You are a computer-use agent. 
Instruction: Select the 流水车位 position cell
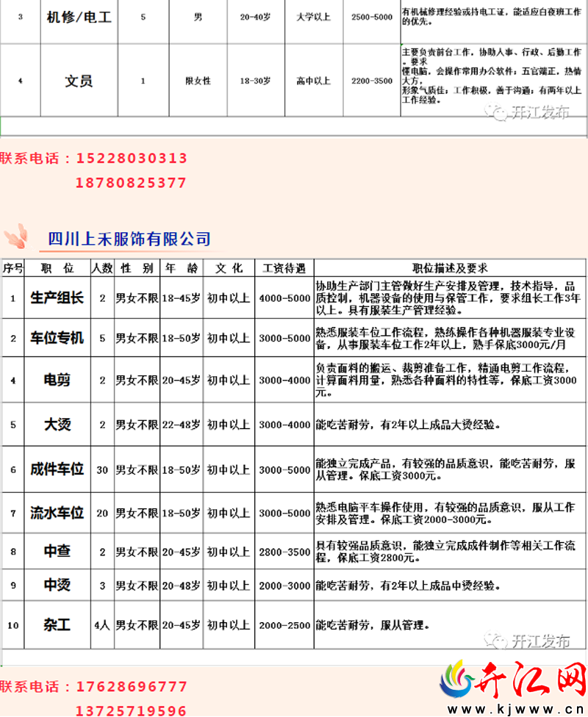pos(57,513)
